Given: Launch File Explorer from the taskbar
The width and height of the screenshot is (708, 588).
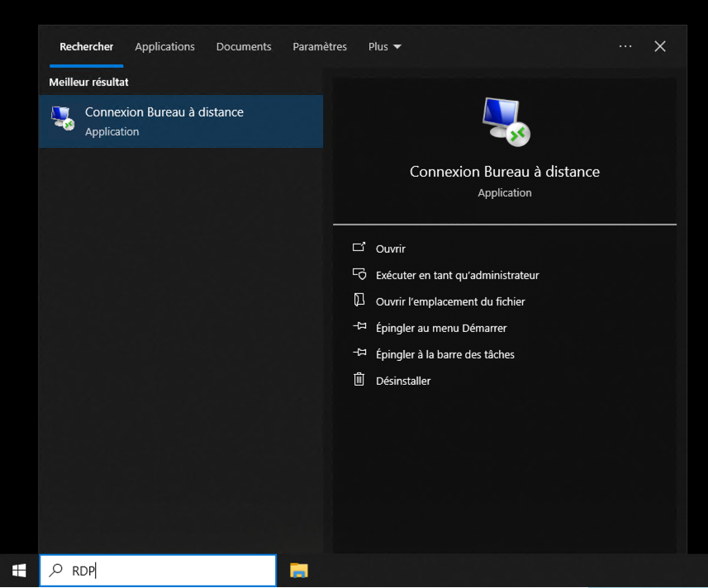Looking at the screenshot, I should (299, 571).
